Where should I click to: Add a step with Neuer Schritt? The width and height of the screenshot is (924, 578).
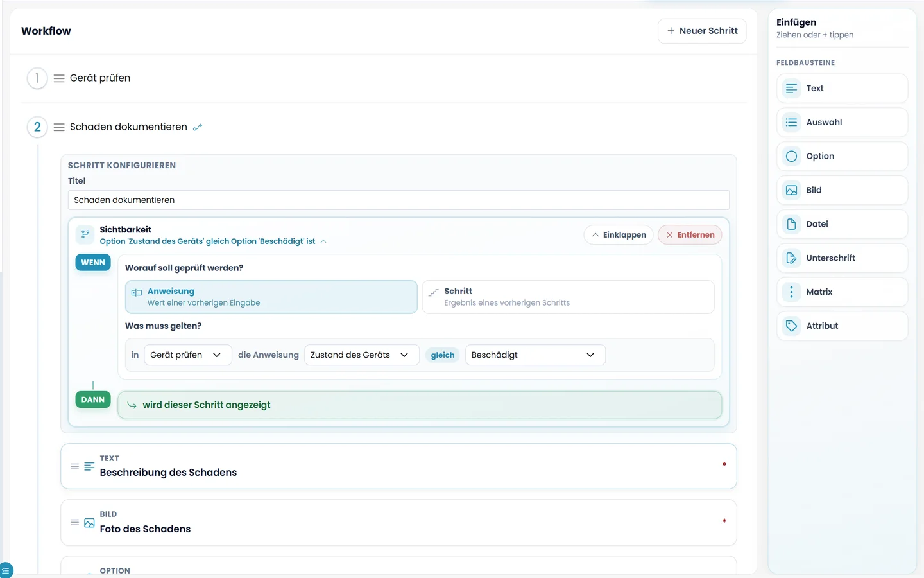702,31
